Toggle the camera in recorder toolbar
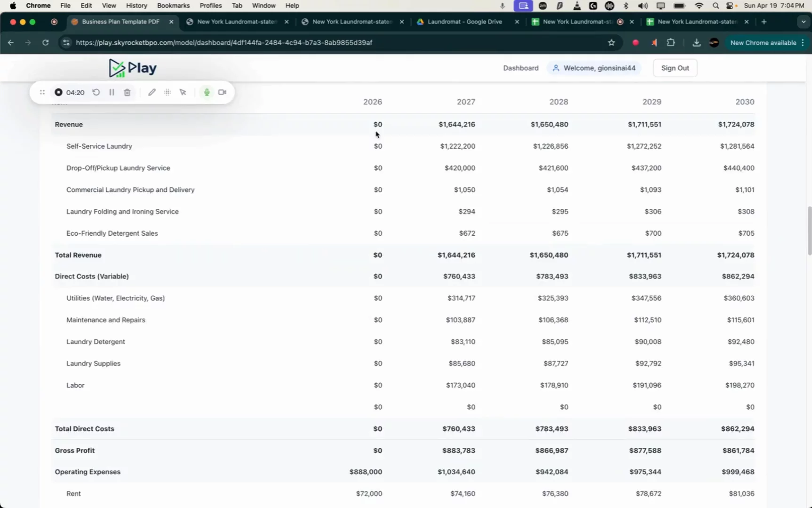This screenshot has width=812, height=508. [223, 92]
